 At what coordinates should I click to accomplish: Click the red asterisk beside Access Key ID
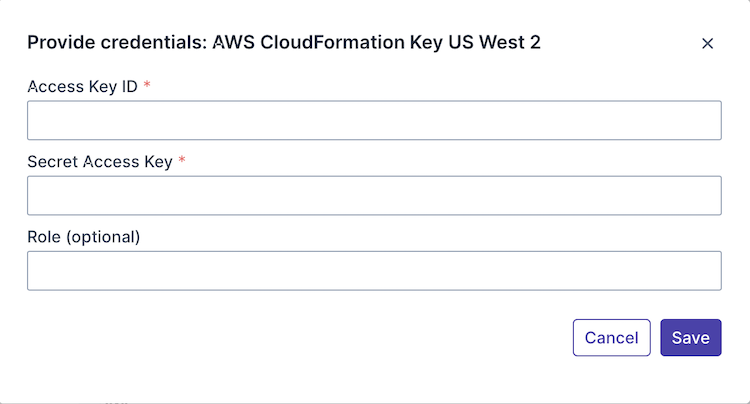tap(147, 86)
